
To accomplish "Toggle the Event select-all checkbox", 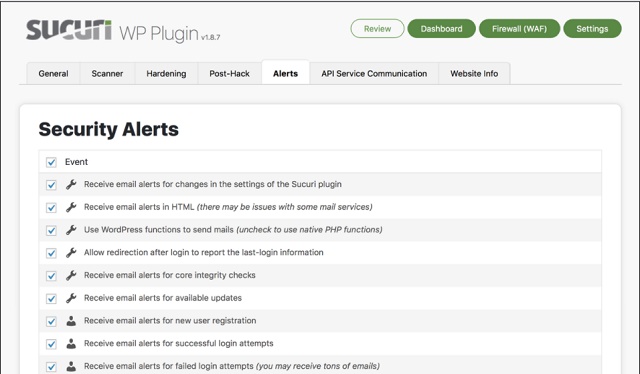I will tap(51, 163).
